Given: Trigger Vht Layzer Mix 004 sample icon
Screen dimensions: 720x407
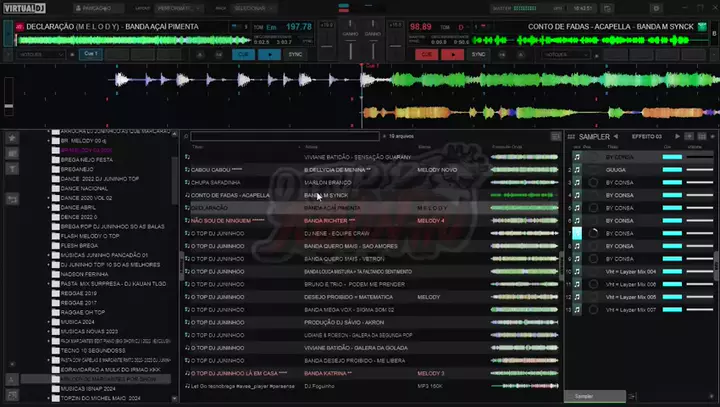Looking at the screenshot, I should [x=577, y=271].
